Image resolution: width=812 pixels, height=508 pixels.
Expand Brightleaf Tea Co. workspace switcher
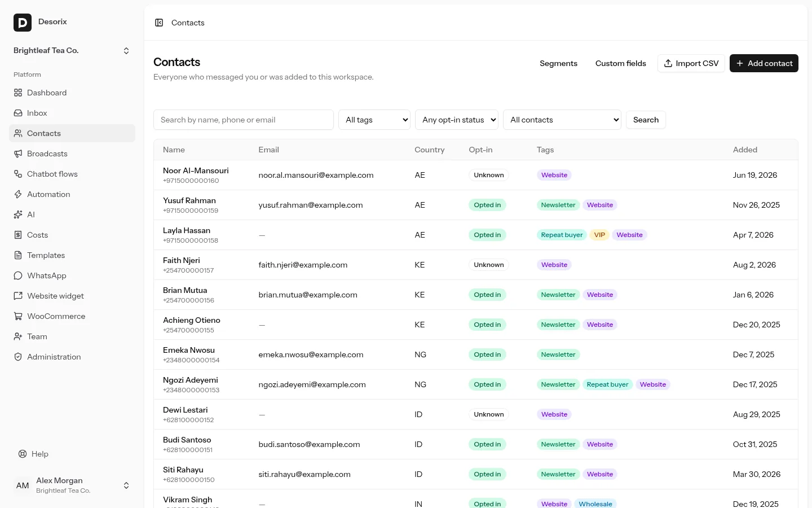[x=72, y=51]
